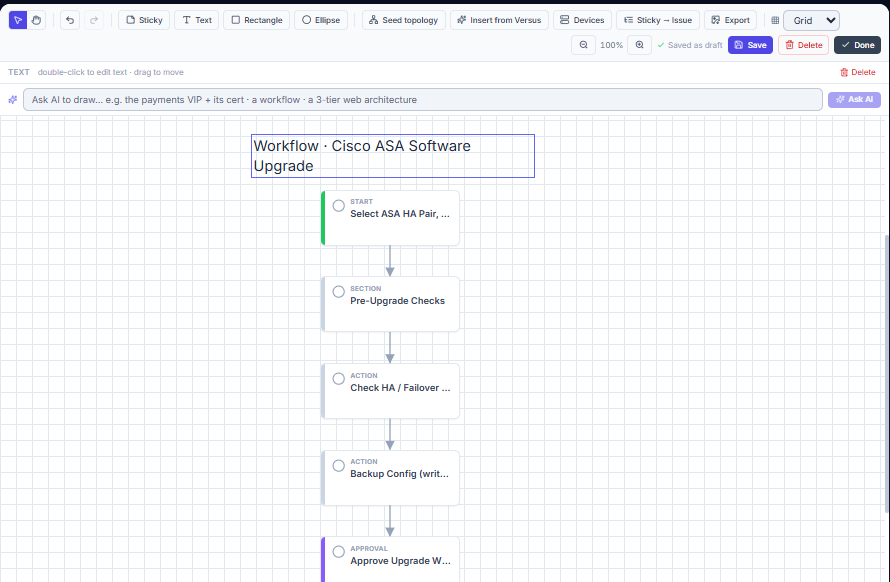Toggle circle on Select ASA HA Pair node

[338, 206]
